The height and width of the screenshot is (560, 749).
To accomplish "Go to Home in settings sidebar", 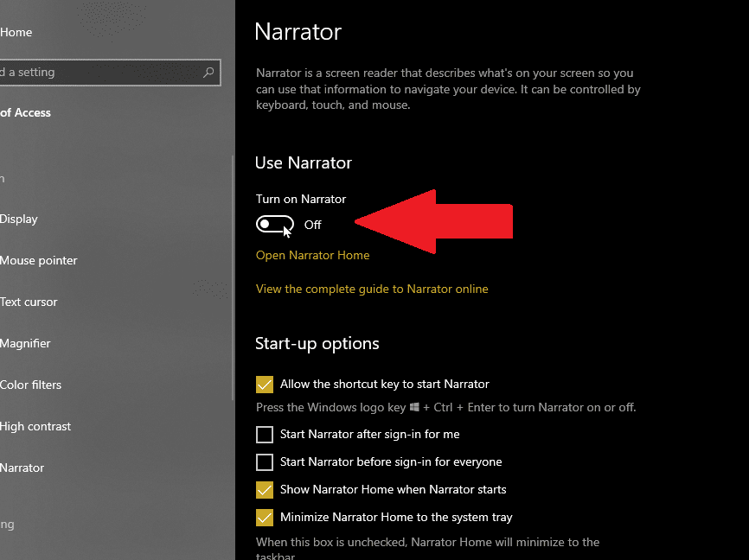I will pos(16,33).
